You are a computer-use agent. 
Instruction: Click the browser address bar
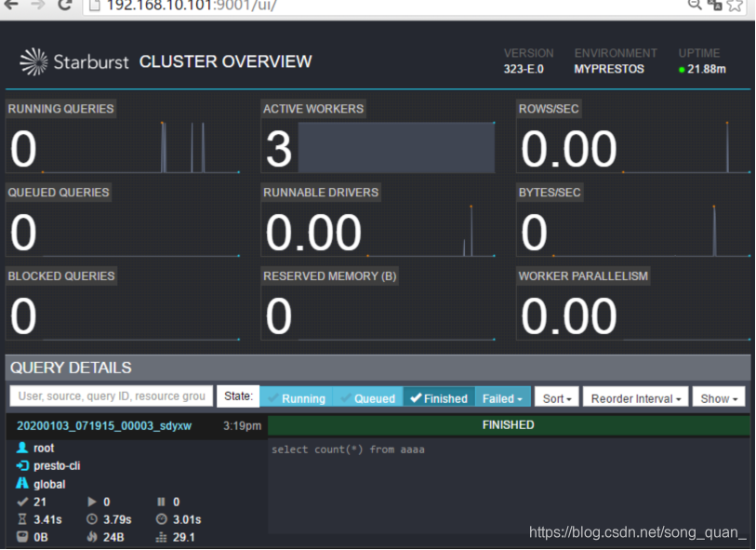tap(386, 6)
